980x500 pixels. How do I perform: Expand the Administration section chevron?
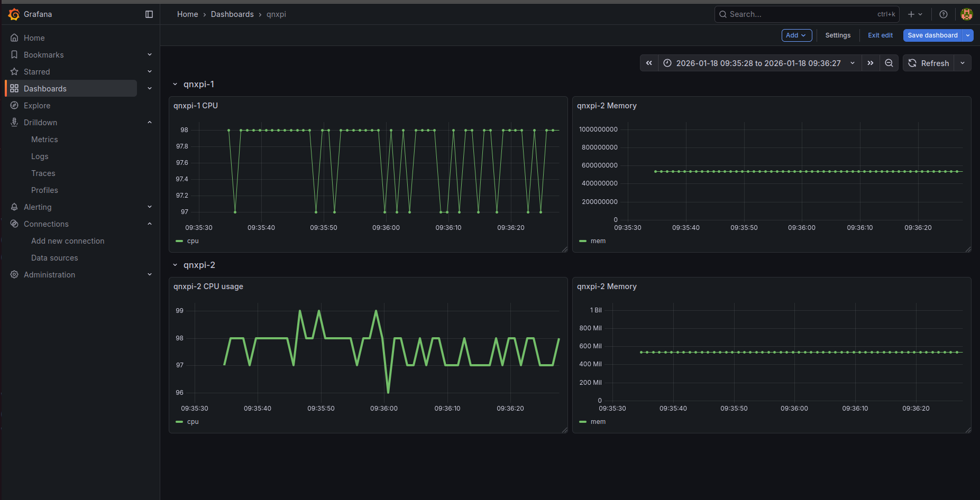point(150,275)
